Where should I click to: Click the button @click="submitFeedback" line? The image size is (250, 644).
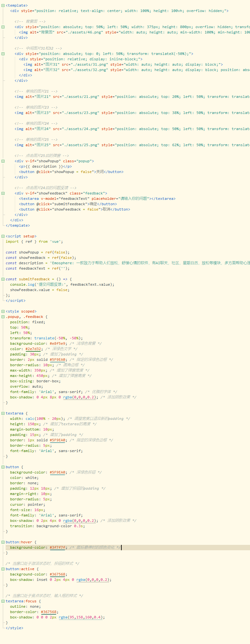point(68,204)
